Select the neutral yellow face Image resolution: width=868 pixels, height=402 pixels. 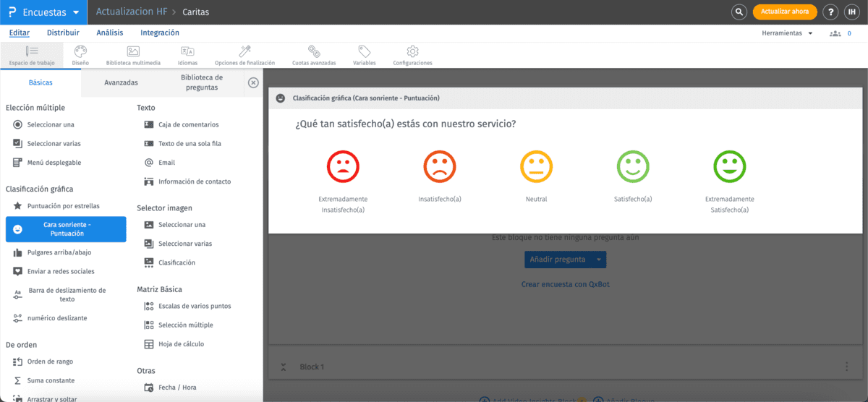point(537,167)
